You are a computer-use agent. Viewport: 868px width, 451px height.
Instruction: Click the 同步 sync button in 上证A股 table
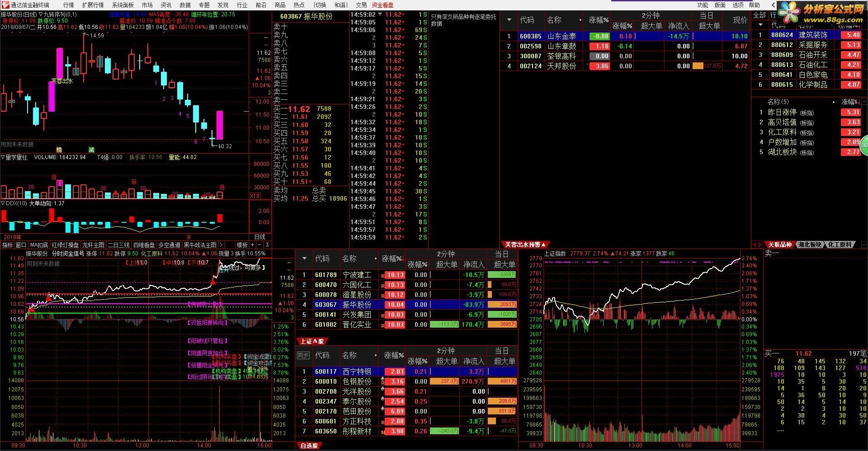[x=303, y=356]
